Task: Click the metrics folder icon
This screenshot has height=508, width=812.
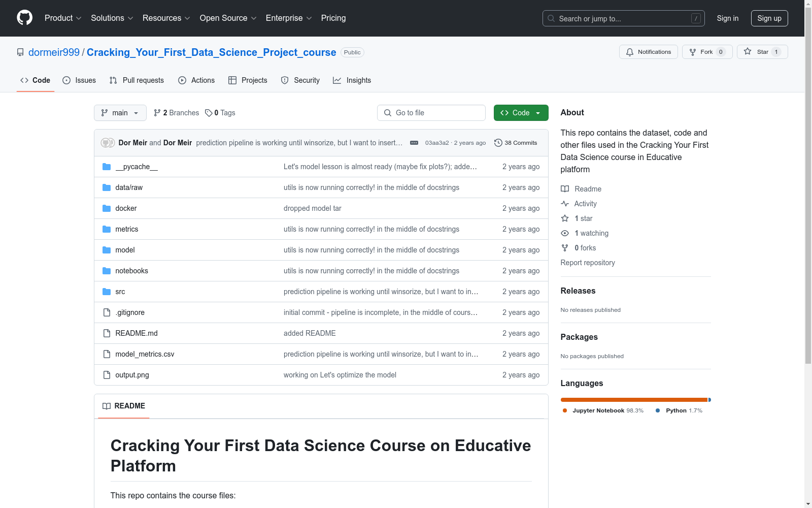Action: [x=107, y=229]
